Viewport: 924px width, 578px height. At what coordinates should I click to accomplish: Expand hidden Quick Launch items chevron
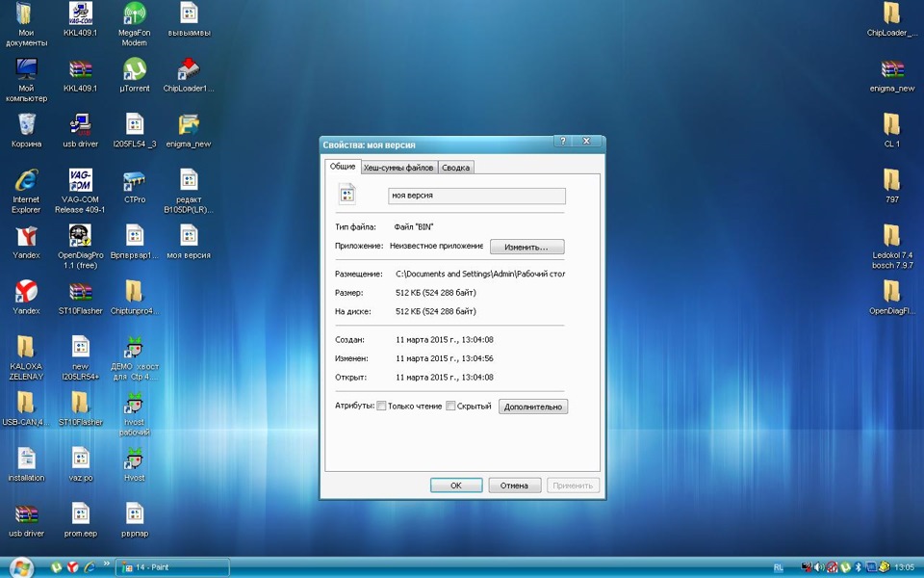pos(107,564)
